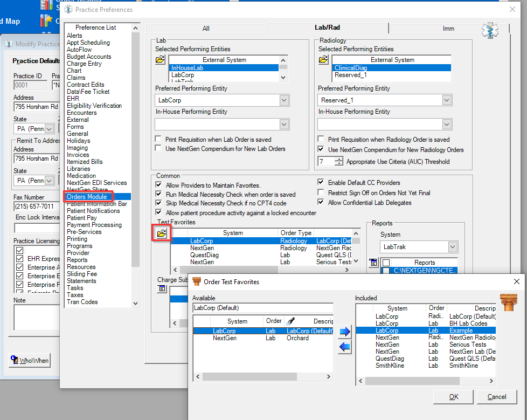
Task: Switch to the Lab/Rad tab
Action: 327,27
